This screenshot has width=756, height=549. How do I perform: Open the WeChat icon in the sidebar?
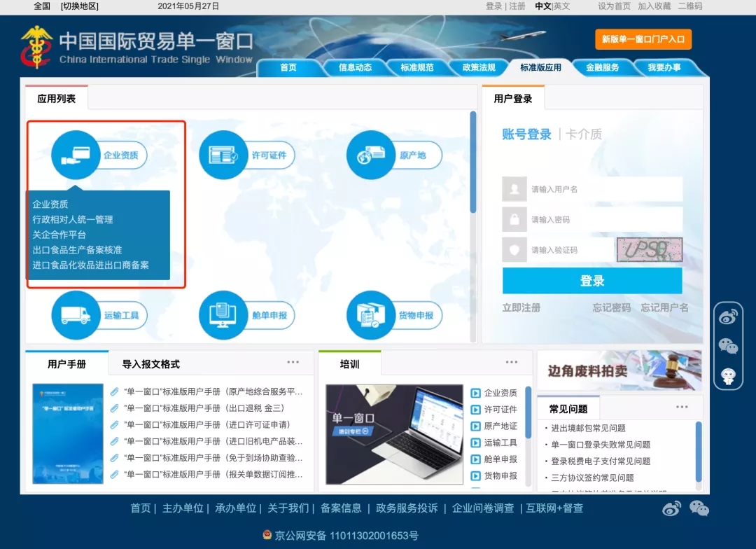728,346
